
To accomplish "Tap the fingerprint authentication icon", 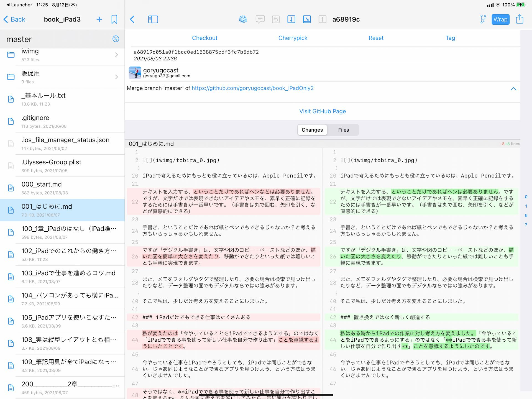I will point(243,19).
